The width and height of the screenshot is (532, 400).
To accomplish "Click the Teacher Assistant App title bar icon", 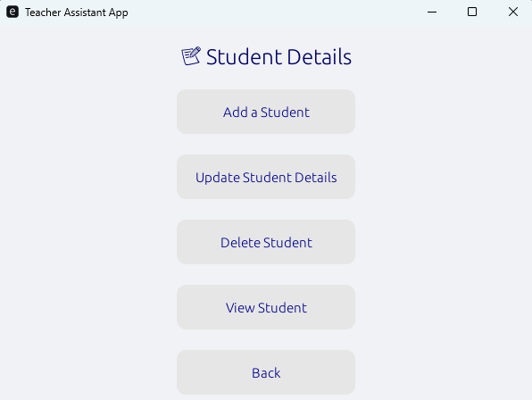I will [12, 12].
